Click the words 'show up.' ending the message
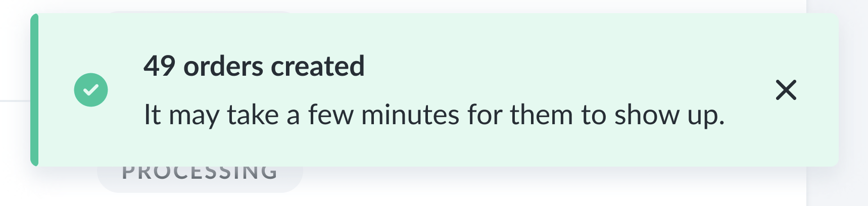 tap(669, 116)
